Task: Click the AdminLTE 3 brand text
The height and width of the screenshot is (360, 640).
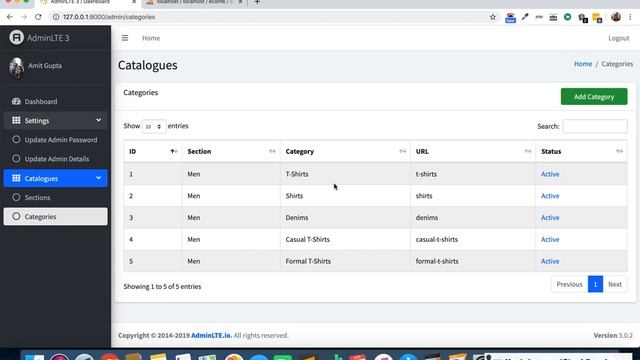Action: 48,38
